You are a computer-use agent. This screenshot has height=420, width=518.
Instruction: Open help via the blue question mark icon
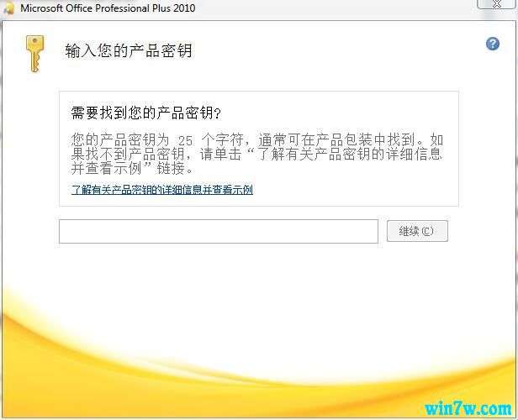coord(493,44)
